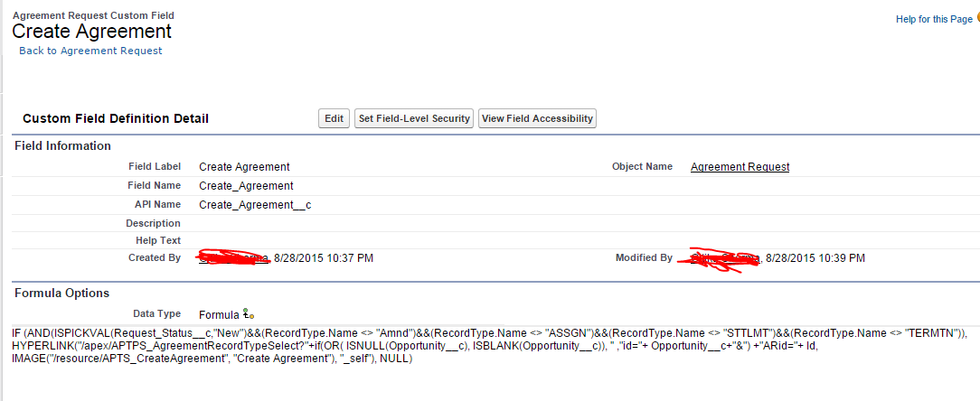Click the Field Information section header
This screenshot has height=401, width=980.
(x=62, y=145)
